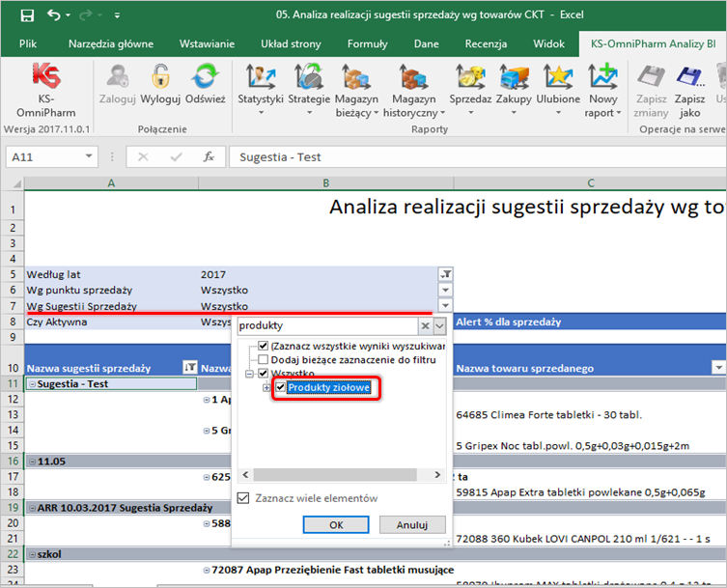
Task: Open the Narzędzia główne tab
Action: pos(111,44)
